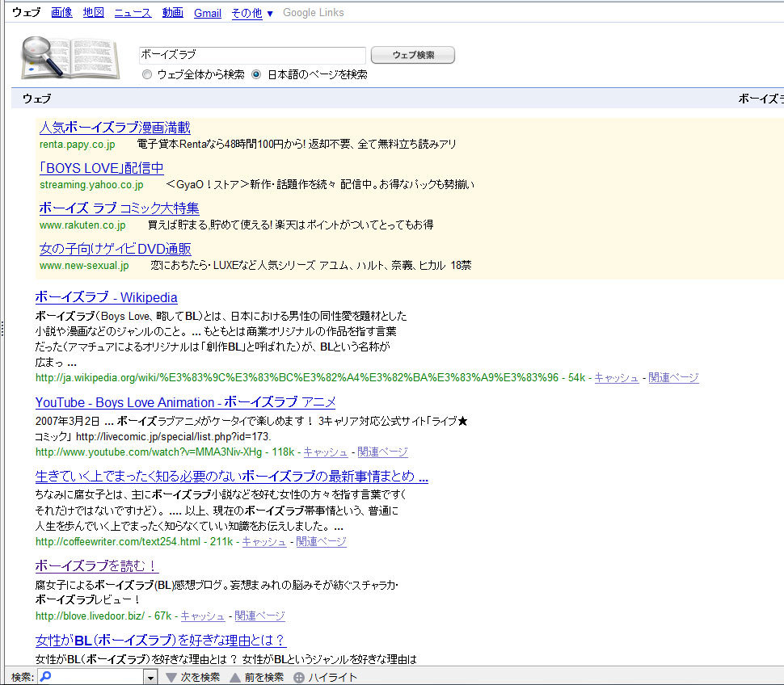This screenshot has height=685, width=784.
Task: Click the ja.wikipedia.org green URL text
Action: [297, 378]
